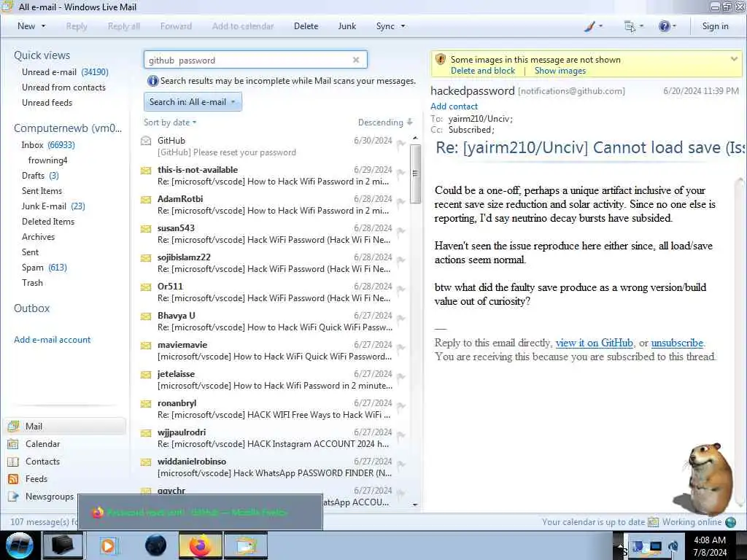
Task: Open the Help question-mark icon
Action: point(664,26)
